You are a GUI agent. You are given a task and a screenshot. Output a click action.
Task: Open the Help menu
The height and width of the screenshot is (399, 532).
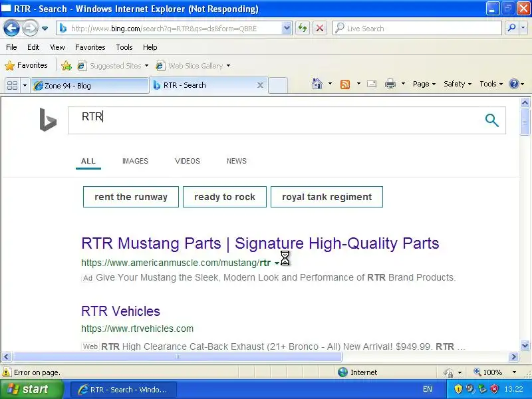(150, 47)
